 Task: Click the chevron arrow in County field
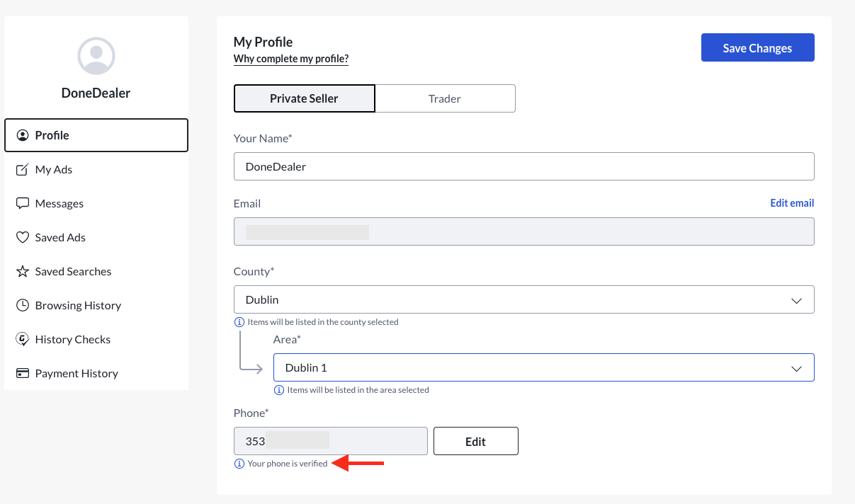[796, 300]
